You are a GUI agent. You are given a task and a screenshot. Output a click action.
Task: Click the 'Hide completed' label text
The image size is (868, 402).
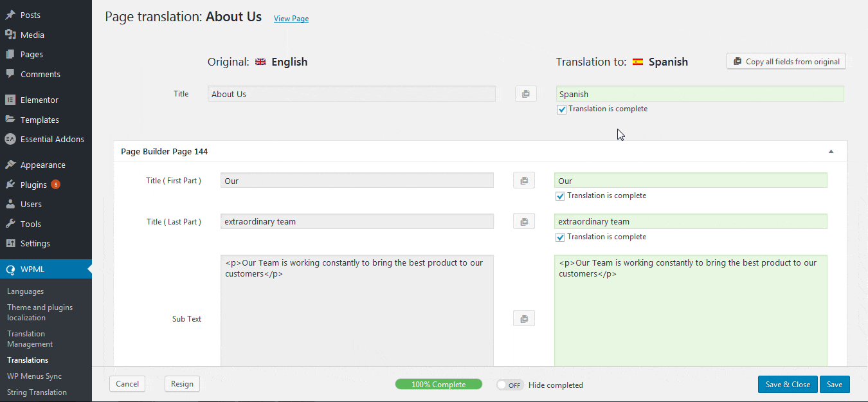tap(556, 385)
